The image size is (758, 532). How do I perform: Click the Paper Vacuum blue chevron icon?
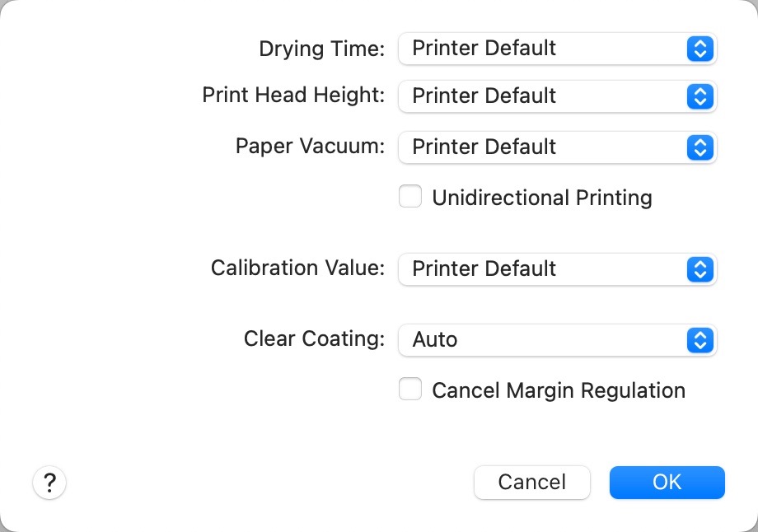[698, 147]
